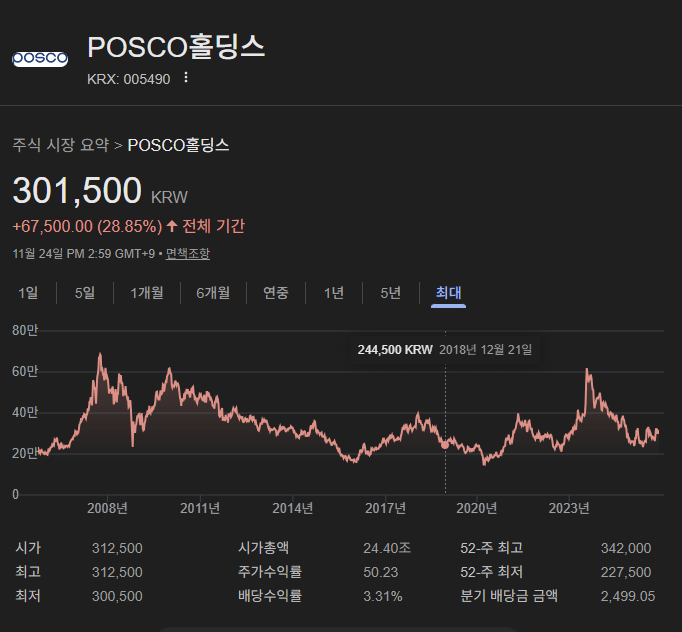682x632 pixels.
Task: Click the POSCO홀딩스 breadcrumb text
Action: tap(178, 145)
